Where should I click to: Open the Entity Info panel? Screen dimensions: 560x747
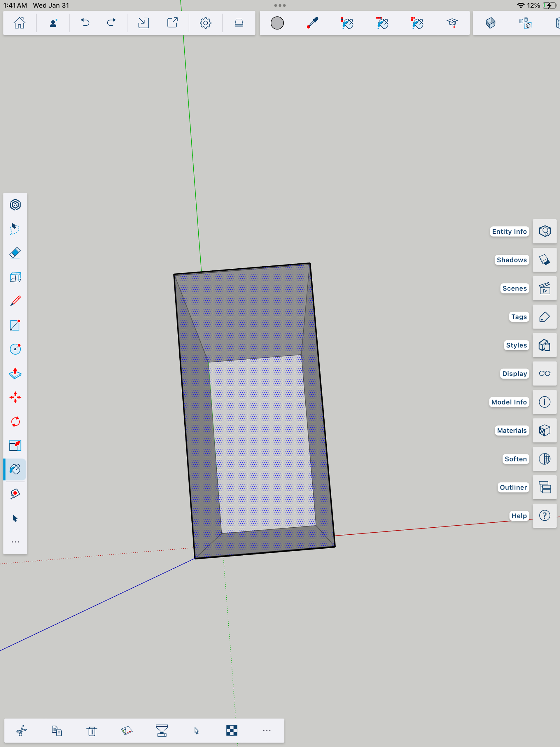544,231
